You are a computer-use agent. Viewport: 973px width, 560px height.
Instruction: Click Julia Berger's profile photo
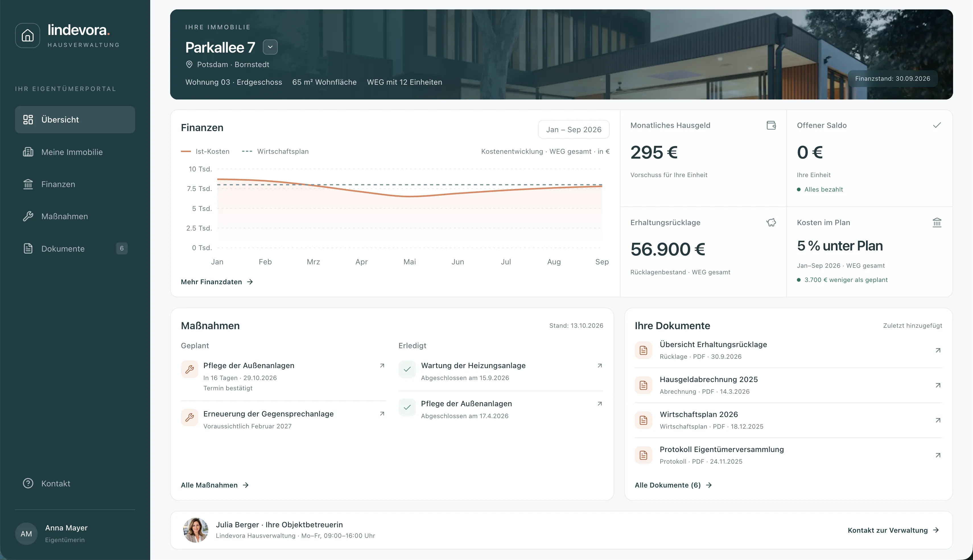[195, 530]
